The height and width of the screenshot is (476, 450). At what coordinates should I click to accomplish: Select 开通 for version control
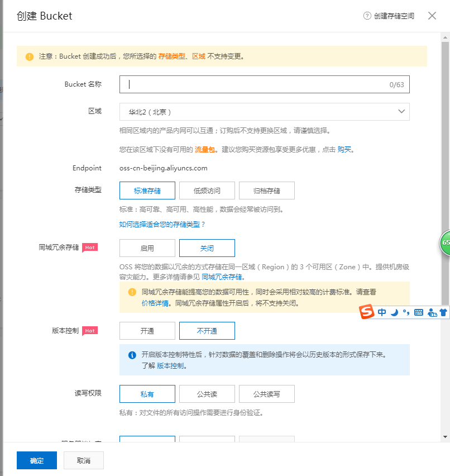pos(147,330)
